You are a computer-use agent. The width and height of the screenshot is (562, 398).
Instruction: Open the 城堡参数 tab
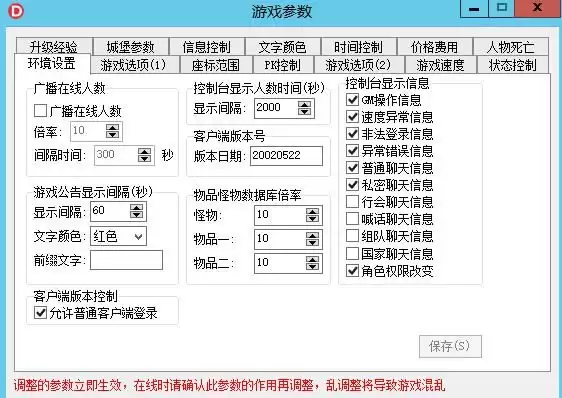(x=130, y=46)
